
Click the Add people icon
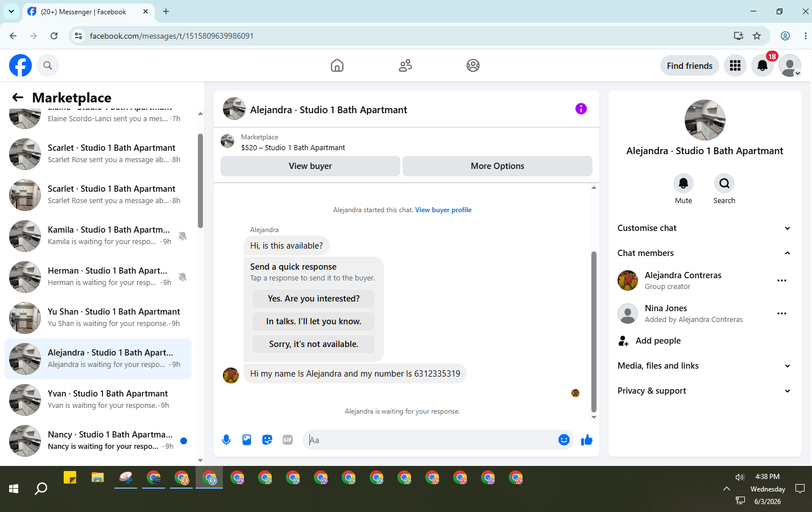tap(623, 341)
